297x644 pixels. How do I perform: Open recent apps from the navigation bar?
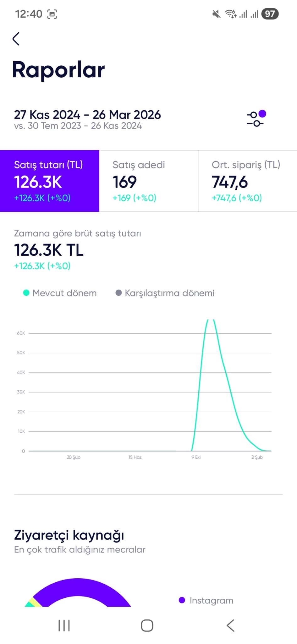point(64,625)
